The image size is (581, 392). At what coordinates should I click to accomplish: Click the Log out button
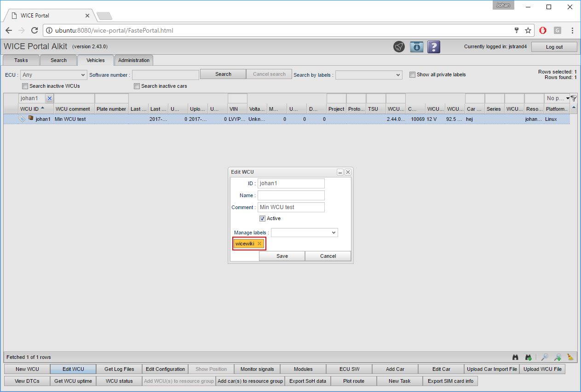tap(554, 47)
